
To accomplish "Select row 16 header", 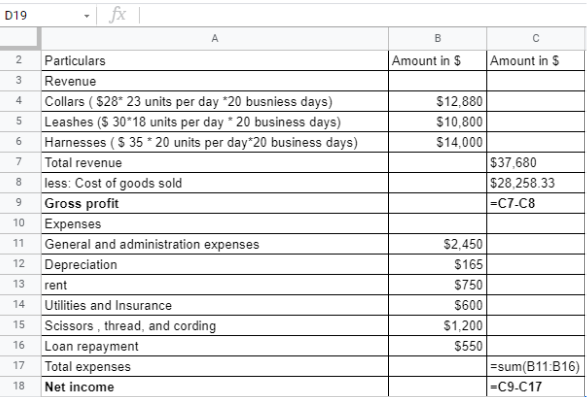I will pos(19,346).
